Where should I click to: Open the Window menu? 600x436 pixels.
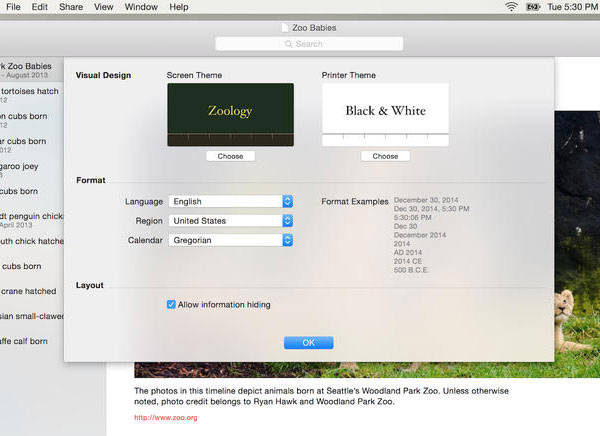coord(141,7)
